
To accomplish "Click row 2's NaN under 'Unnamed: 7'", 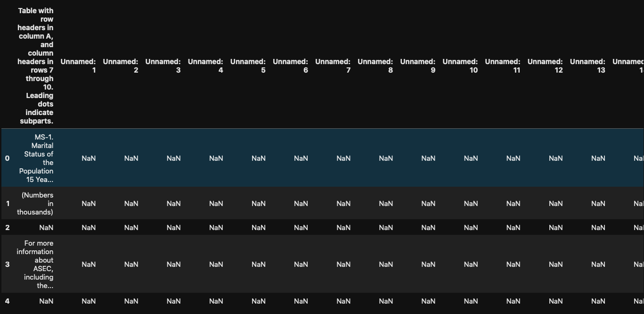I will [x=343, y=228].
